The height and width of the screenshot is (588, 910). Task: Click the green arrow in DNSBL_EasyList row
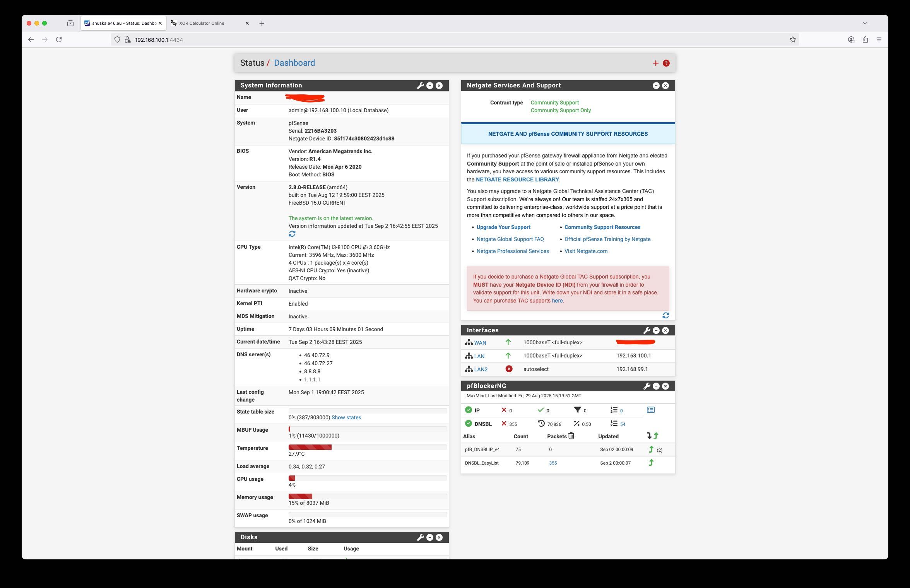pyautogui.click(x=651, y=463)
